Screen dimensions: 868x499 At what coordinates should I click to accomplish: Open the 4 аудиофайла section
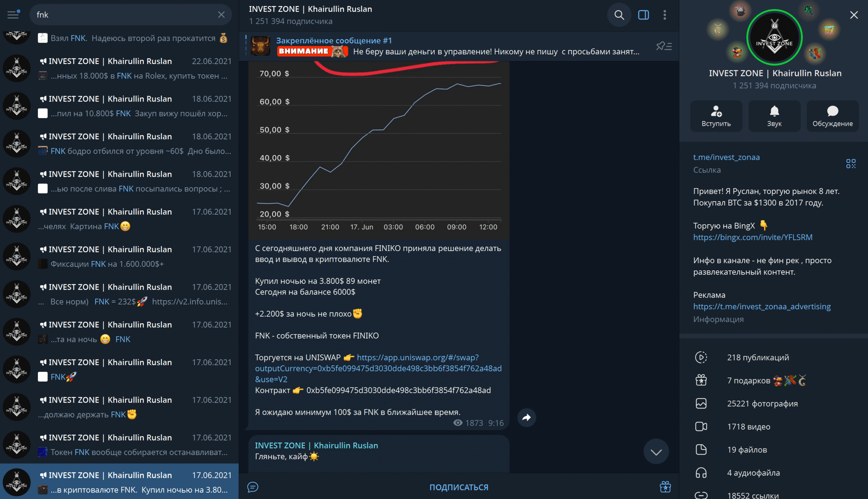coord(773,473)
